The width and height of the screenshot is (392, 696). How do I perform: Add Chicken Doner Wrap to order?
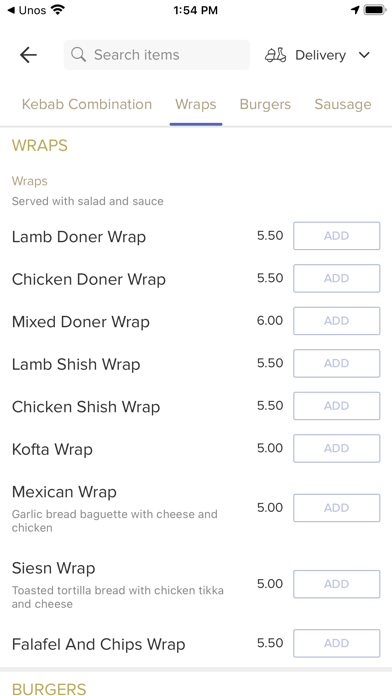pyautogui.click(x=337, y=278)
